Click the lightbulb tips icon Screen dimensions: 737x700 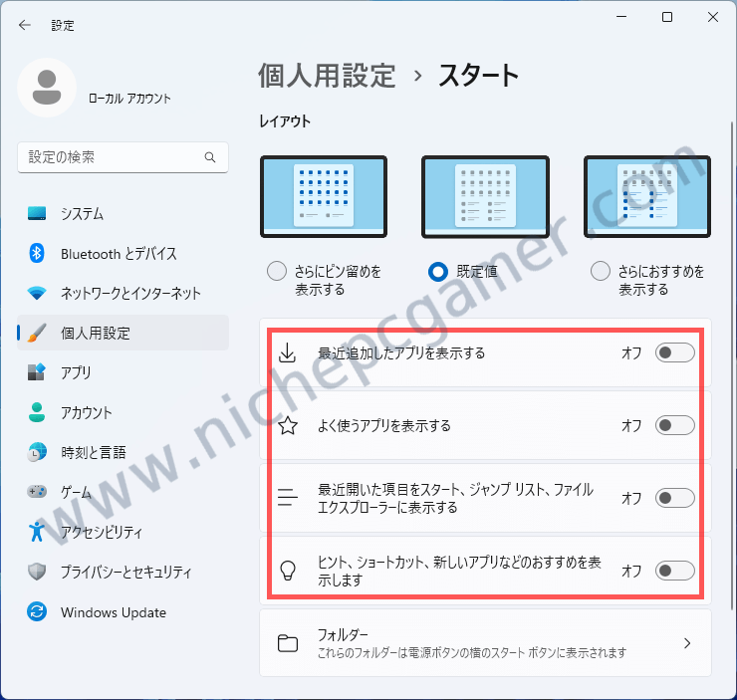pyautogui.click(x=288, y=571)
